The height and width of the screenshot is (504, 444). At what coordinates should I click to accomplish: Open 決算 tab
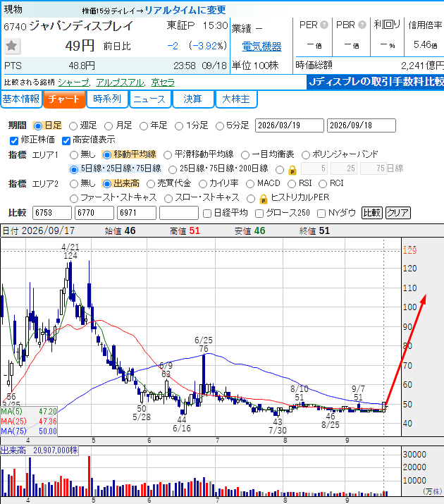pos(193,99)
